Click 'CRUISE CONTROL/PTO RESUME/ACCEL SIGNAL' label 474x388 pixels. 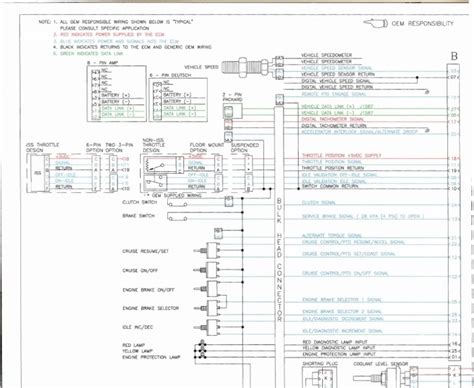[x=353, y=242]
